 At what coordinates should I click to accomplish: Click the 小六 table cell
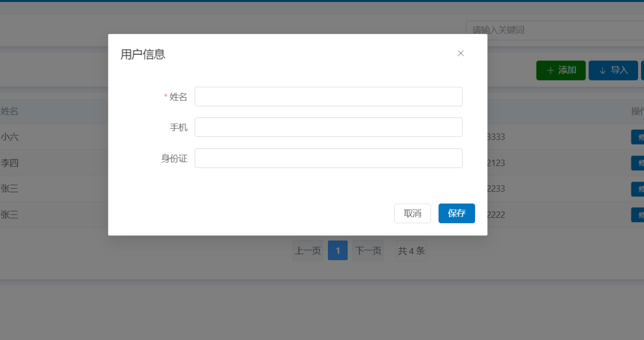tap(10, 137)
